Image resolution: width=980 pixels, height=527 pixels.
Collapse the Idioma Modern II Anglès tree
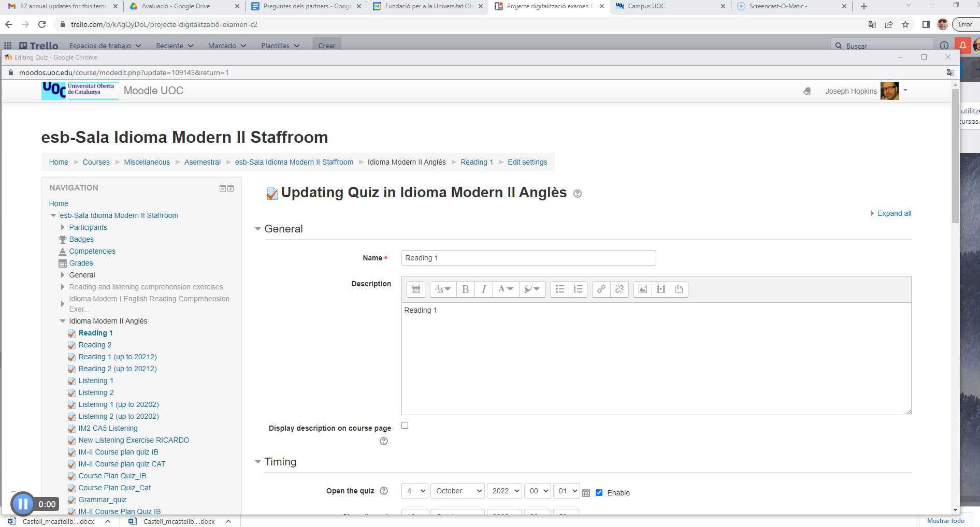[63, 321]
